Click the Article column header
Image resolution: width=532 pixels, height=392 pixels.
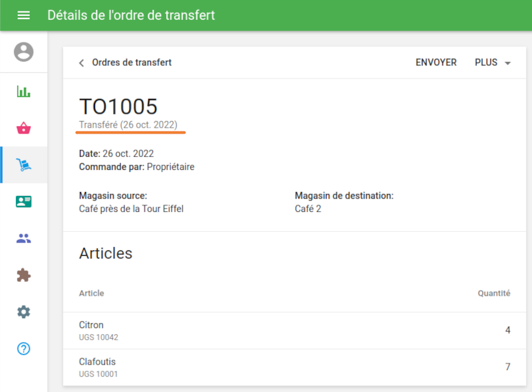coord(91,293)
